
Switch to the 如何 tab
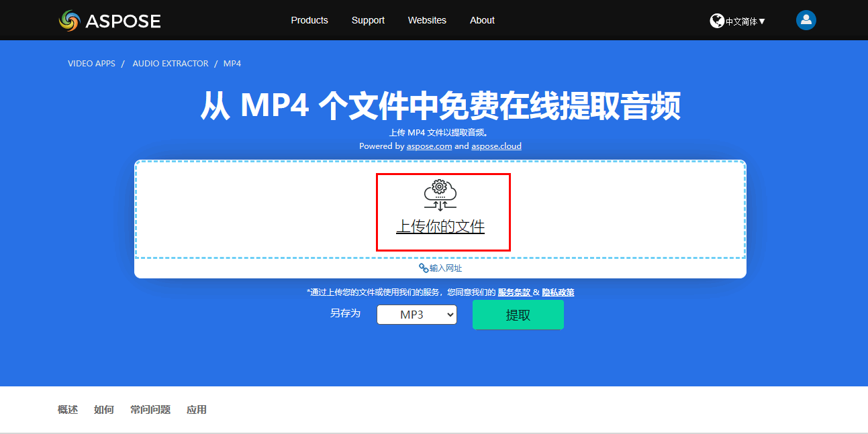pos(104,410)
